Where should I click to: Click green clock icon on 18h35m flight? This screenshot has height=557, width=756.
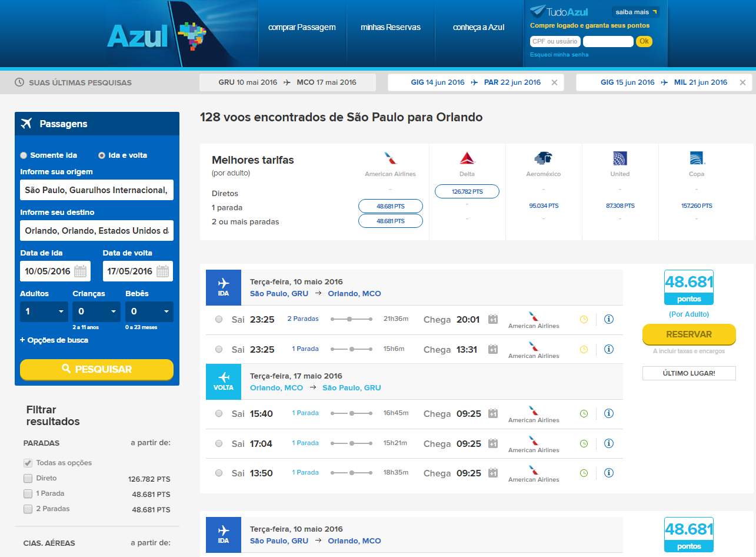point(584,473)
